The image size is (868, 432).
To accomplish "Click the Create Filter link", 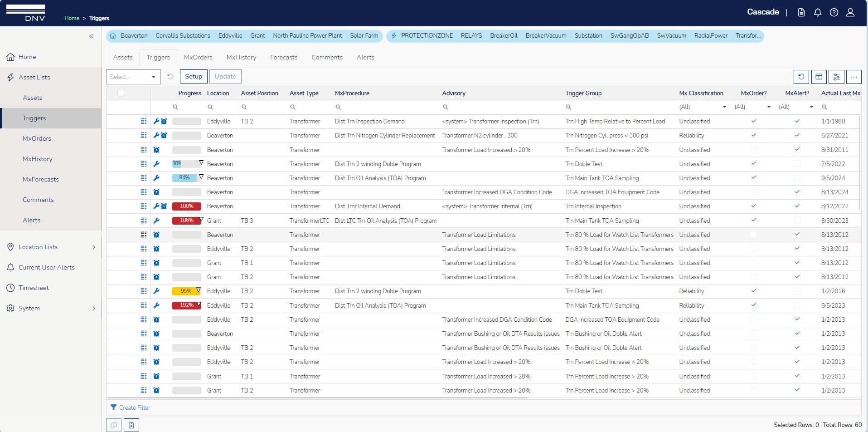I will point(134,407).
